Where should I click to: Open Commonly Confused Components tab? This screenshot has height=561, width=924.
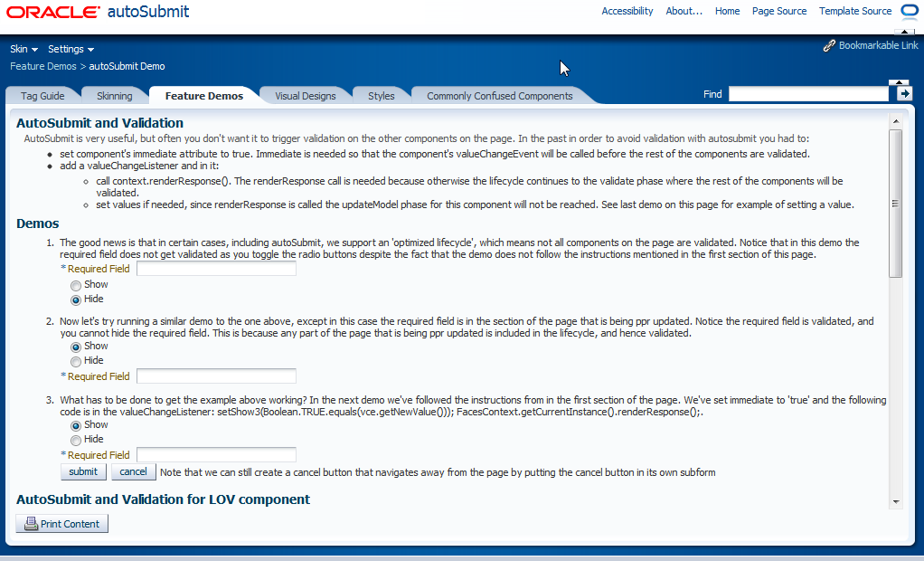(500, 96)
